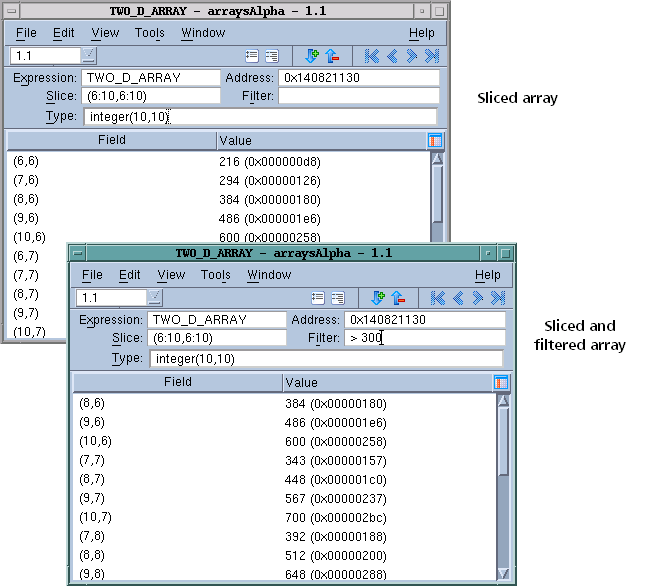Image resolution: width=660 pixels, height=586 pixels.
Task: Click the front window vertical scrollbar track
Action: [x=503, y=480]
